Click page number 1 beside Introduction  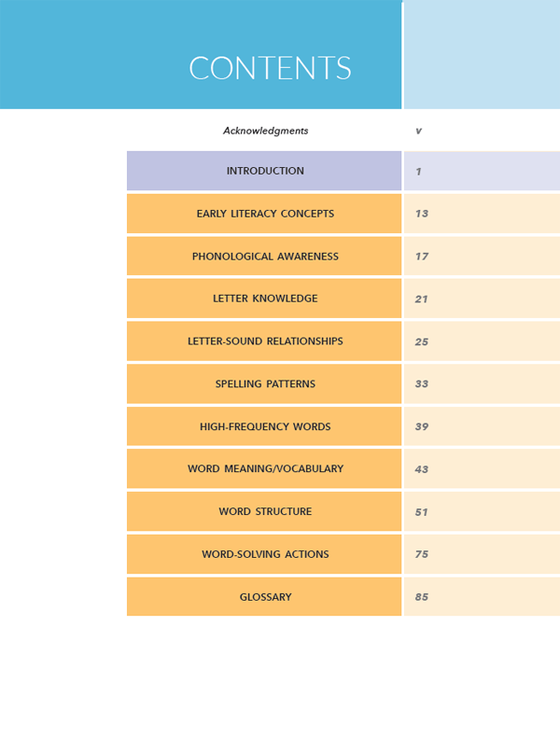419,172
